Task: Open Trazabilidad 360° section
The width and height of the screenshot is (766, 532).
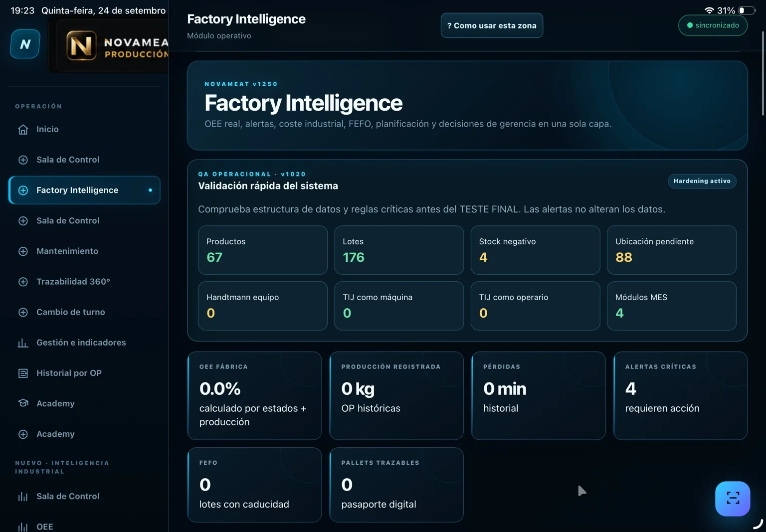Action: (84, 282)
